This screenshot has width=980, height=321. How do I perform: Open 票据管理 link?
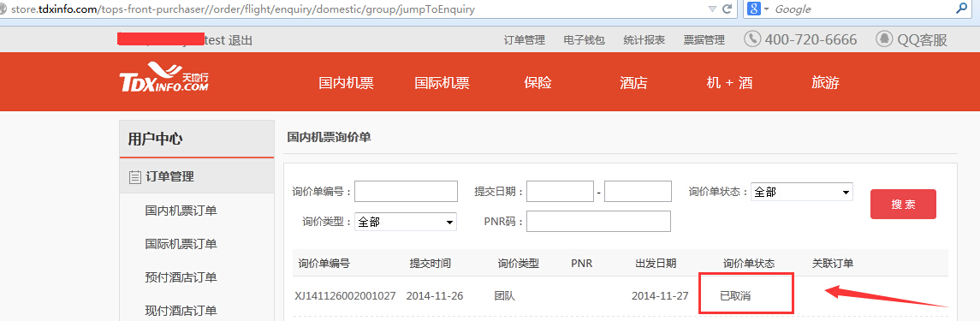click(x=704, y=40)
